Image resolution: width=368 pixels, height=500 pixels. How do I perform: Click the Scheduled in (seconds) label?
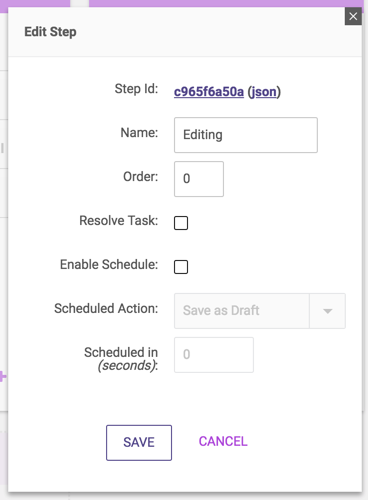(x=121, y=359)
